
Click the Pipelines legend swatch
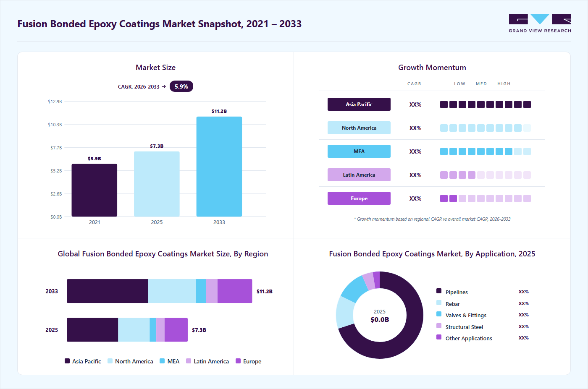tap(439, 291)
